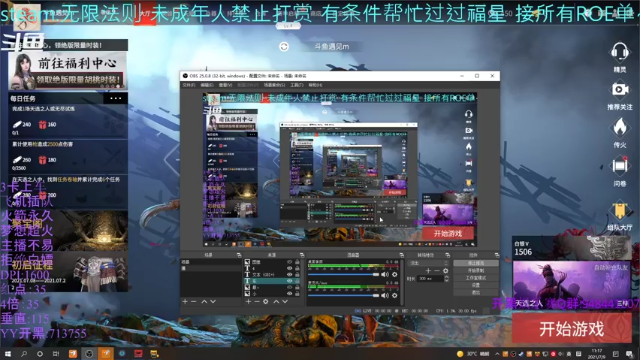This screenshot has height=360, width=640.
Task: Open daily tasks three-dot menu
Action: [116, 98]
